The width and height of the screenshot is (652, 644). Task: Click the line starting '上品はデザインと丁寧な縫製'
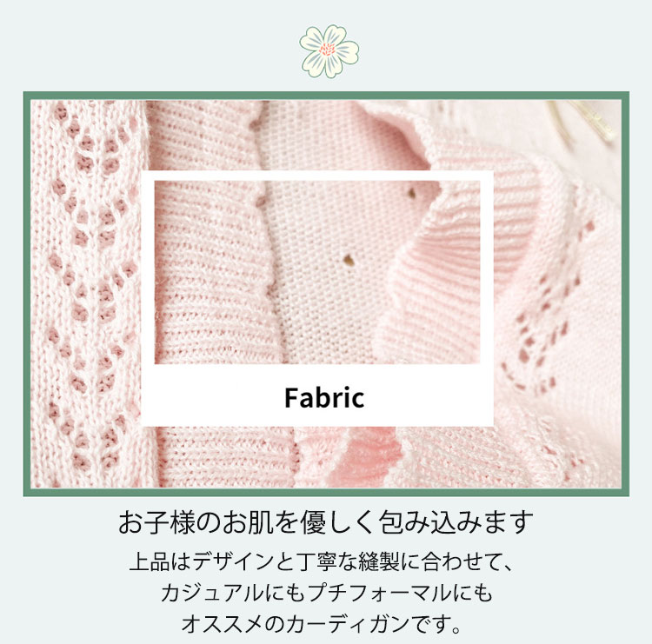[x=323, y=561]
